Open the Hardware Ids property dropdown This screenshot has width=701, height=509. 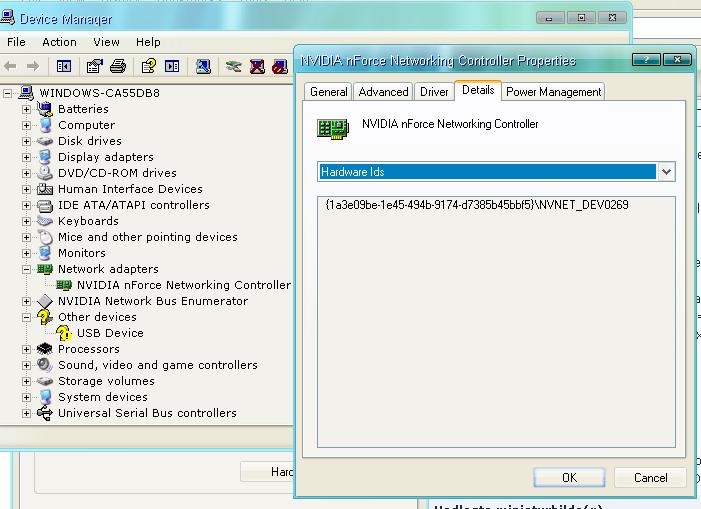point(666,172)
